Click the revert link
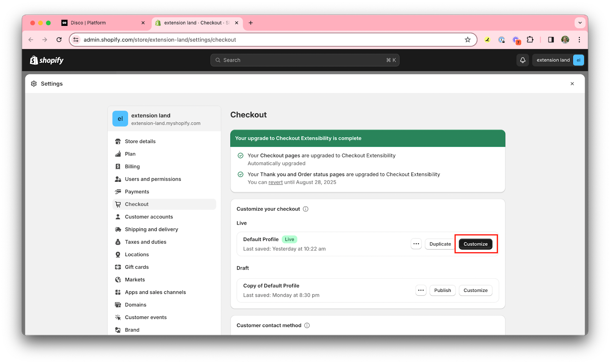 276,183
